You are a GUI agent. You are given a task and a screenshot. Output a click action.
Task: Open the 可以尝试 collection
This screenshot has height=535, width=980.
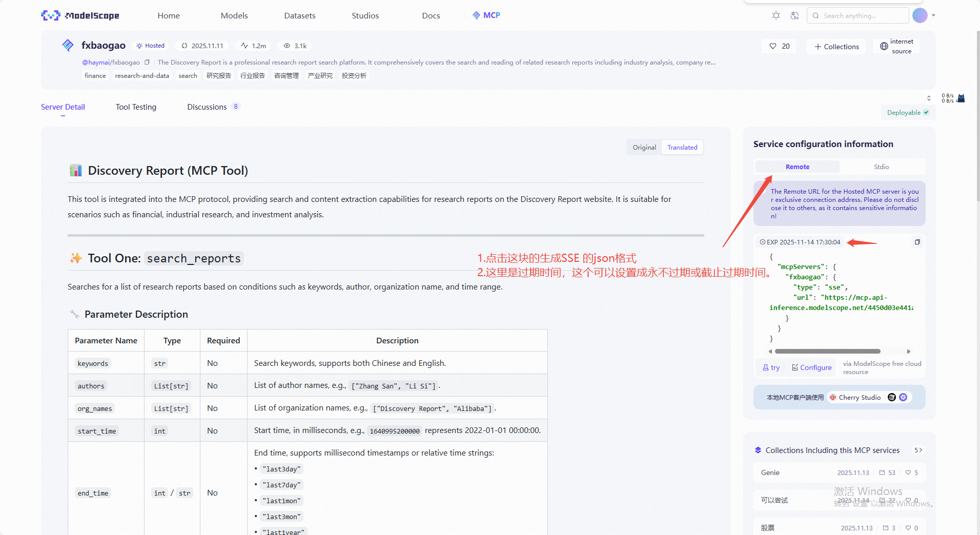click(840, 500)
